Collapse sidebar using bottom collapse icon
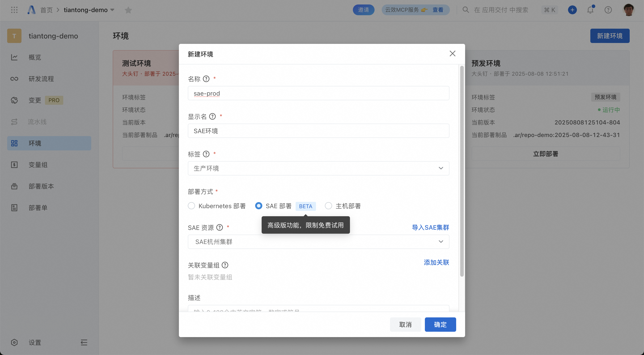The image size is (644, 355). (x=84, y=342)
